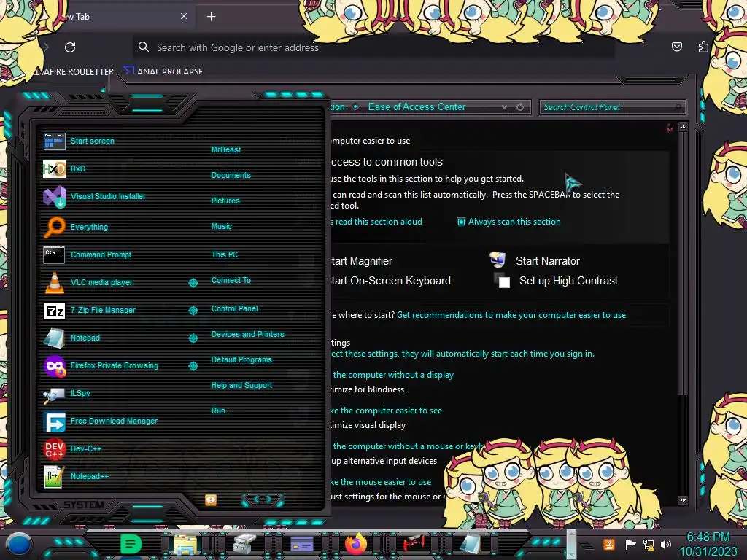This screenshot has height=560, width=747.
Task: Launch the Everything search app
Action: click(76, 227)
